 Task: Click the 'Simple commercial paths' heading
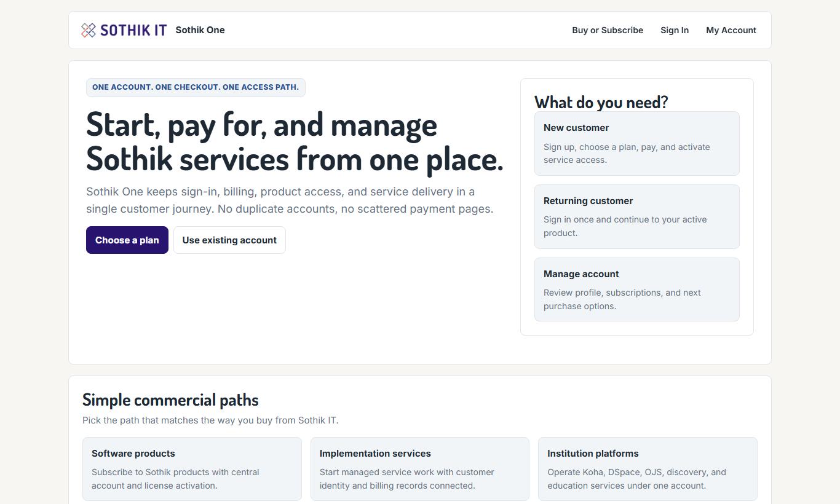coord(170,400)
